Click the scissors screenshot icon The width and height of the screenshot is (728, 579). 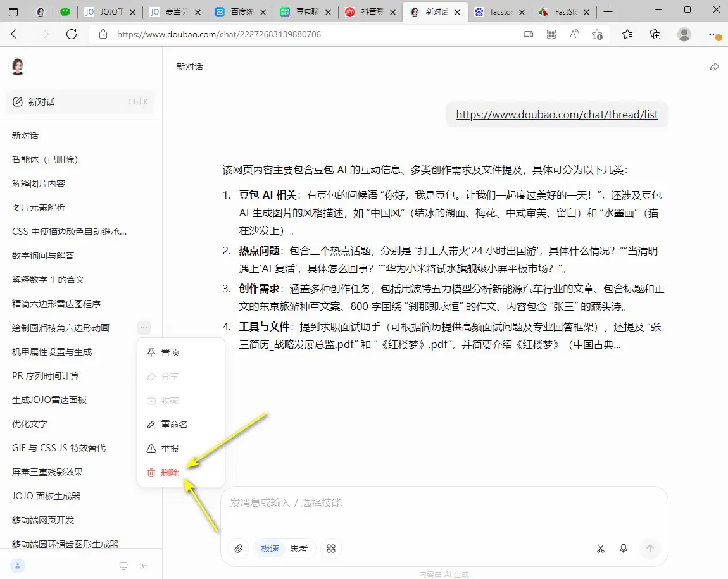(601, 549)
